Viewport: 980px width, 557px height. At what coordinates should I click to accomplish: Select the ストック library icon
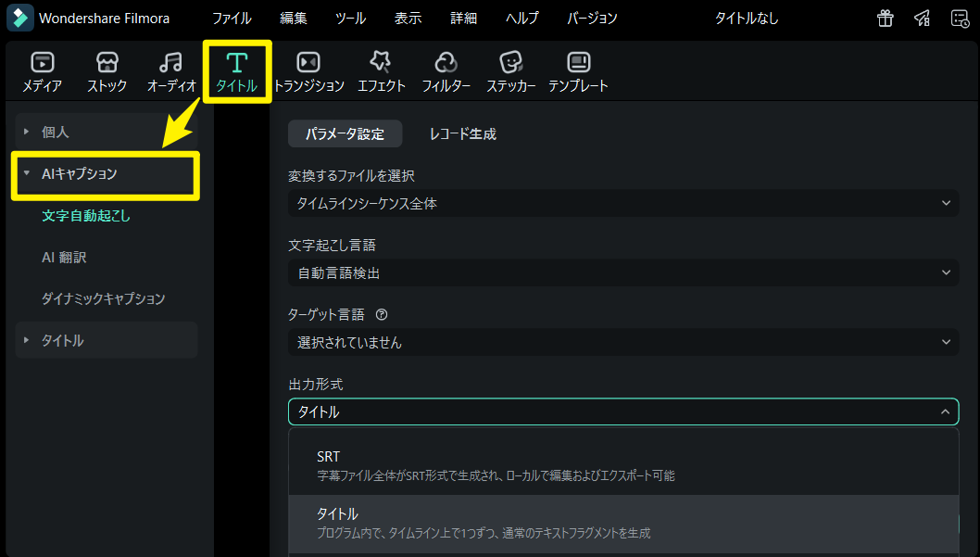click(107, 71)
